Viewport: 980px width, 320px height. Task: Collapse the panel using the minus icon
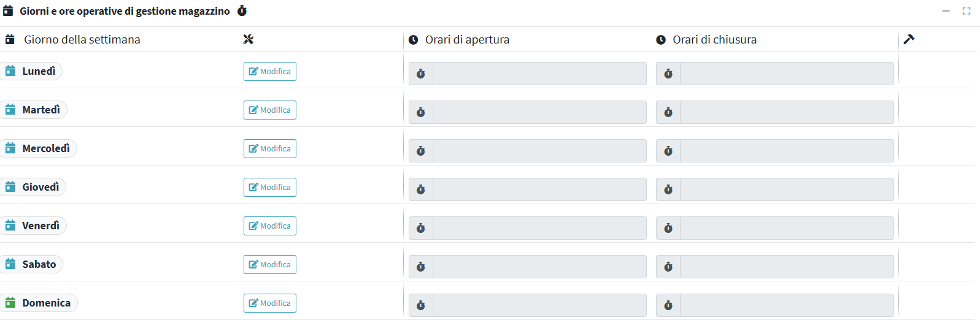(x=946, y=11)
